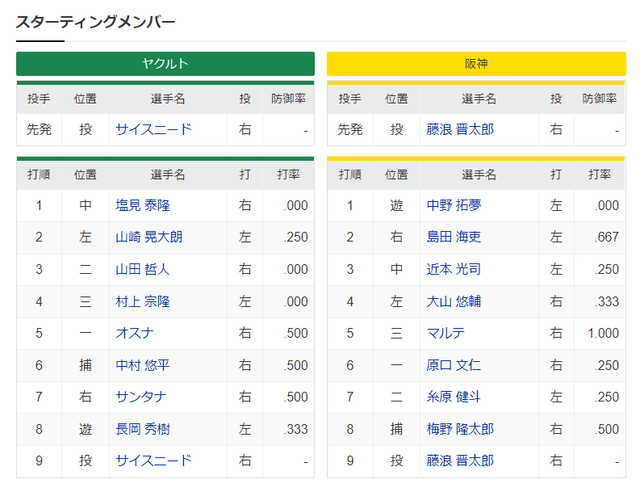Click position 捕 in 中村 悠平 row
The width and height of the screenshot is (640, 492).
(85, 365)
